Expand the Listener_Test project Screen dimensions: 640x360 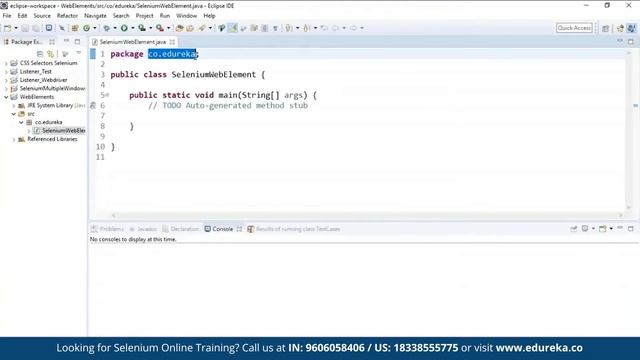click(6, 72)
